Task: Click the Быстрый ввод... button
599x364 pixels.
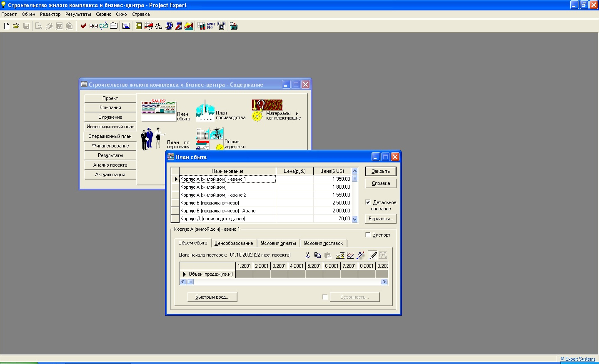Action: [212, 297]
